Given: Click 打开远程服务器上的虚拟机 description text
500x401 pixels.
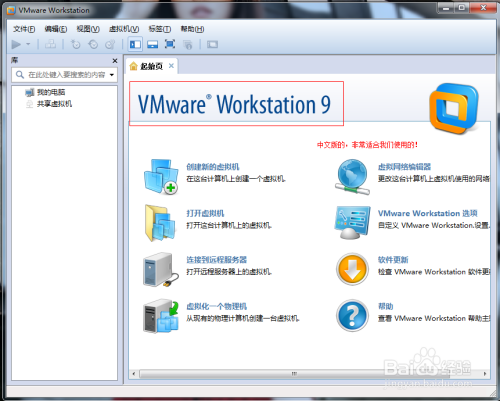Looking at the screenshot, I should (x=229, y=272).
